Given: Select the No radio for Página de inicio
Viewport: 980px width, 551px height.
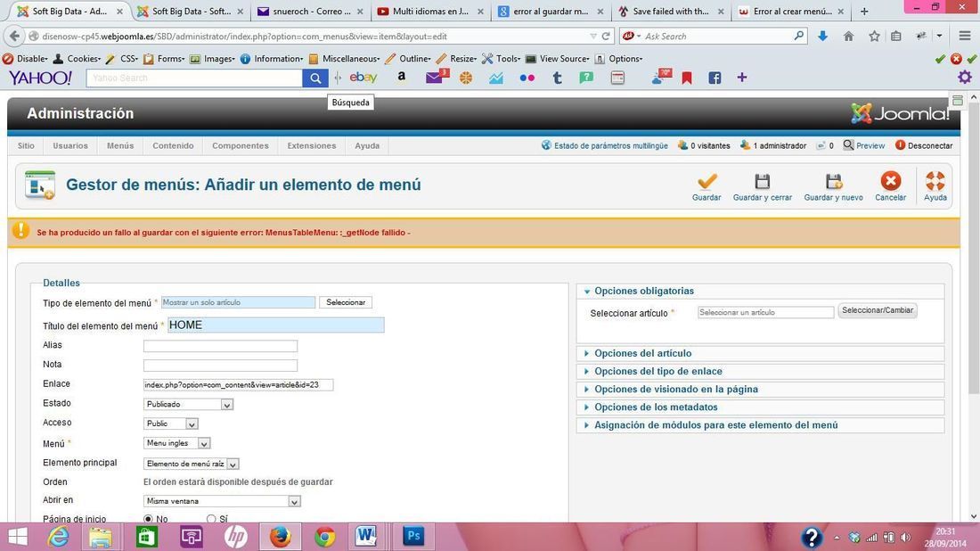Looking at the screenshot, I should pyautogui.click(x=148, y=519).
